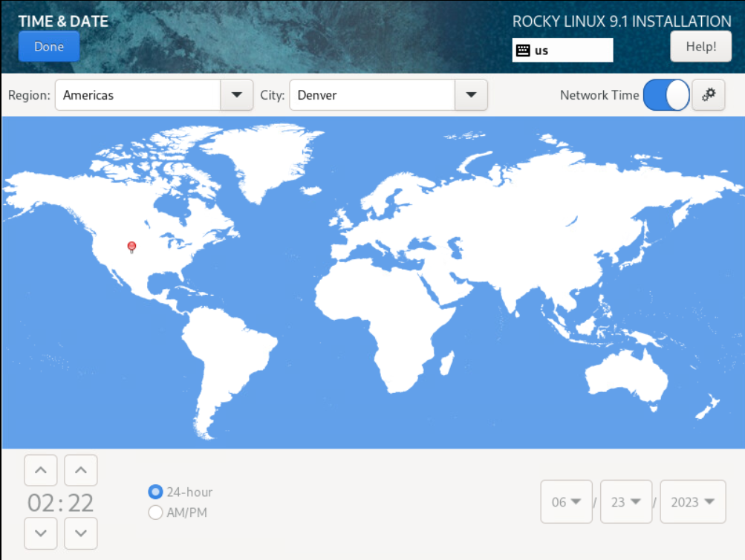Expand the Region dropdown arrow

tap(237, 95)
